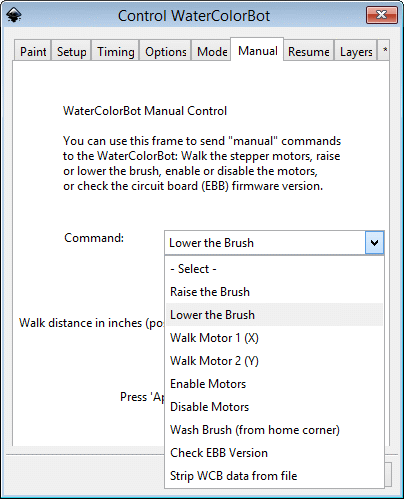
Task: Click the asterisk tab at the right end
Action: coord(385,51)
